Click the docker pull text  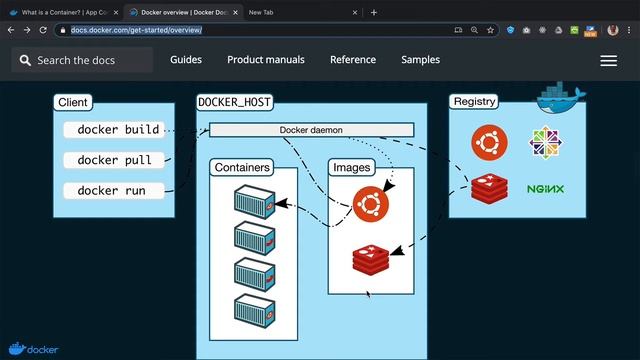pos(114,160)
